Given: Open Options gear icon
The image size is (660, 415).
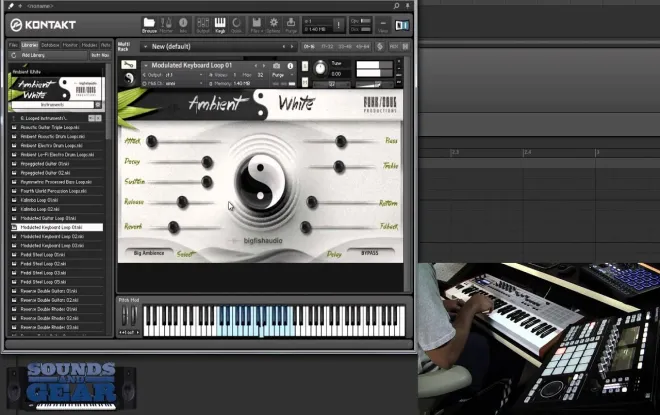Looking at the screenshot, I should click(274, 25).
